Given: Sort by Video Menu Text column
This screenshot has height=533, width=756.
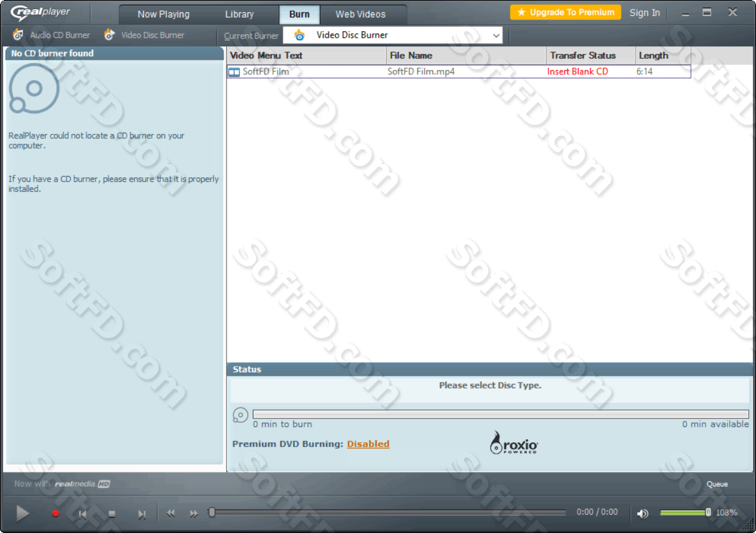Looking at the screenshot, I should pos(307,55).
